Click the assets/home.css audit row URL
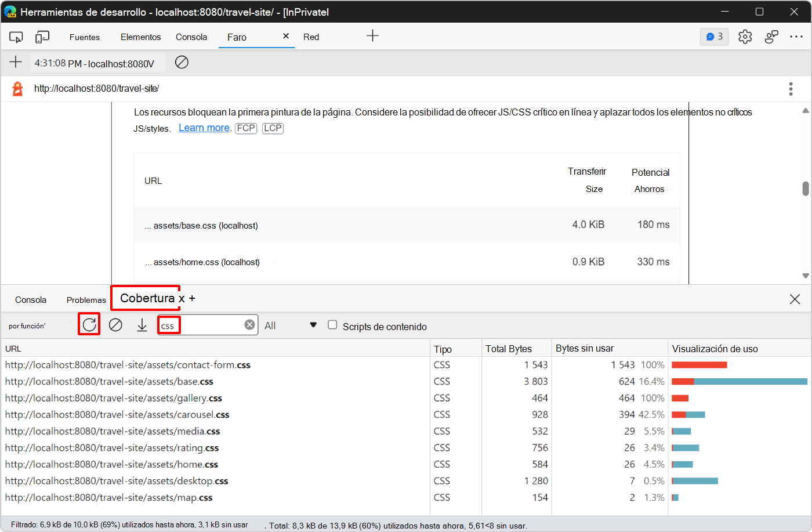 pos(202,262)
